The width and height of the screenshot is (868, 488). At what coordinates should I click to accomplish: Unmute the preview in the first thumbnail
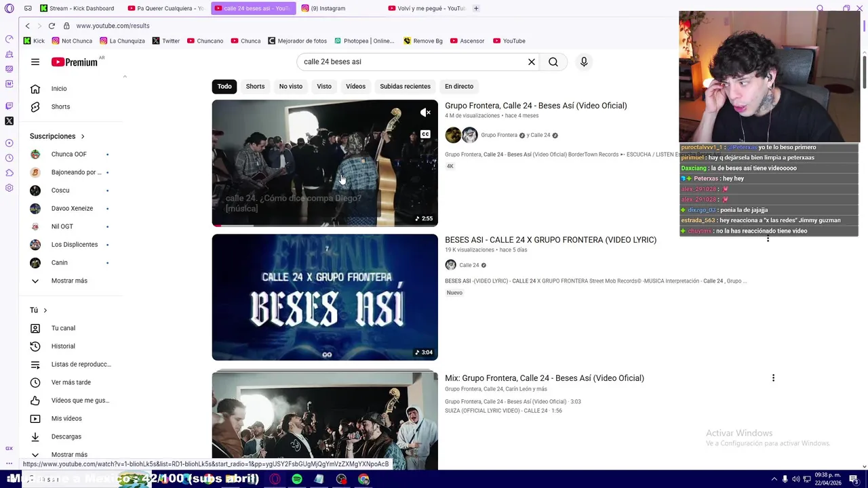click(x=425, y=113)
